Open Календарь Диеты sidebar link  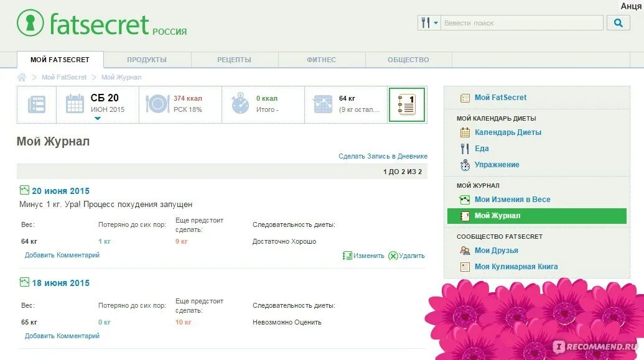508,132
